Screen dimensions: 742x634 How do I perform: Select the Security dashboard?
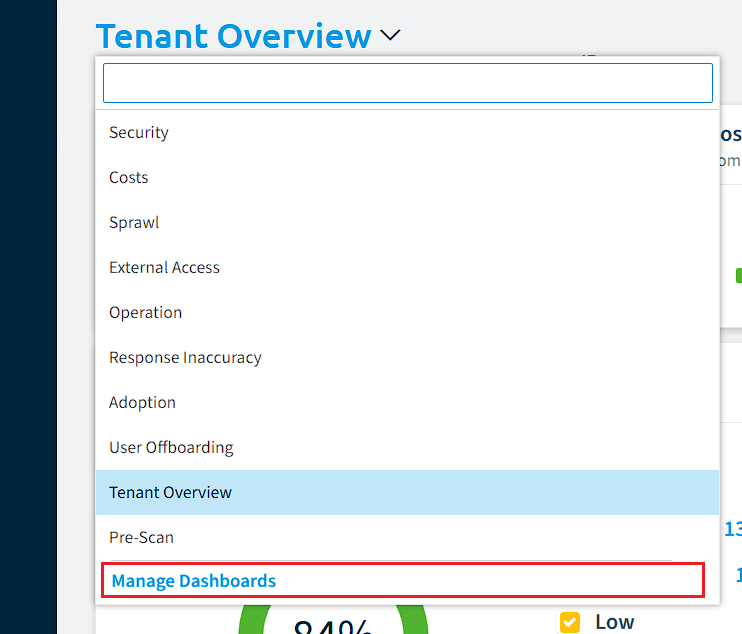(x=407, y=132)
